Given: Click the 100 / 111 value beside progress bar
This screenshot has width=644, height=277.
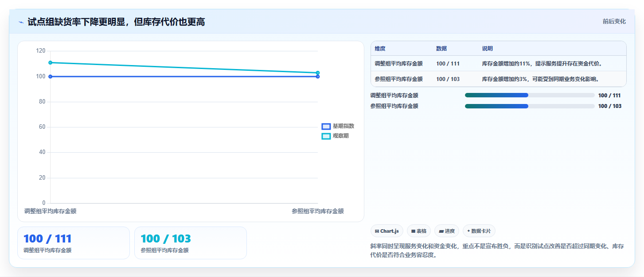Looking at the screenshot, I should click(x=609, y=95).
